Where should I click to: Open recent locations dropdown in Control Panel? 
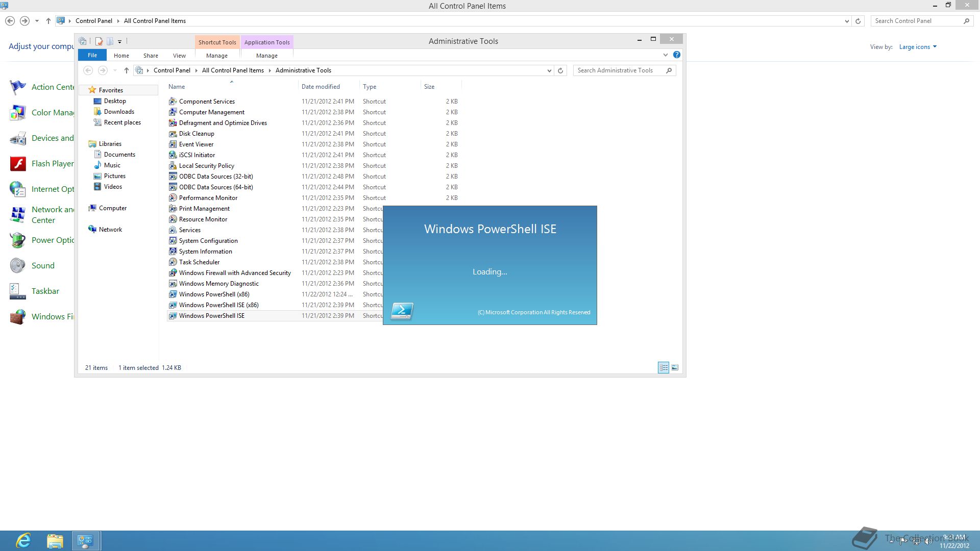point(37,21)
